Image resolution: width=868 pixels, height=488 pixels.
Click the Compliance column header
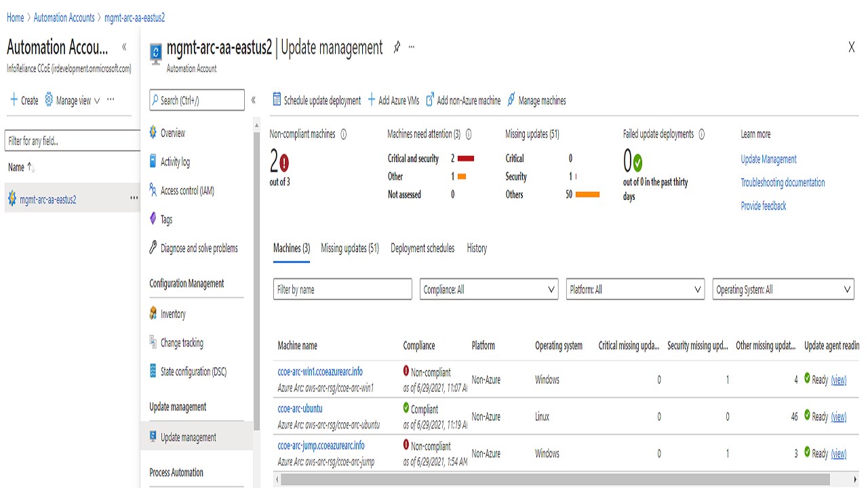click(419, 346)
